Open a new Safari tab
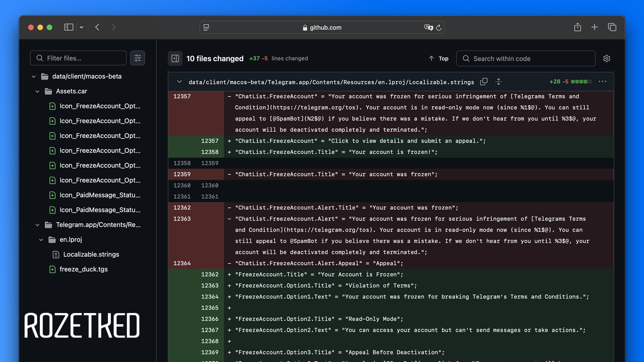The width and height of the screenshot is (644, 362). [594, 27]
